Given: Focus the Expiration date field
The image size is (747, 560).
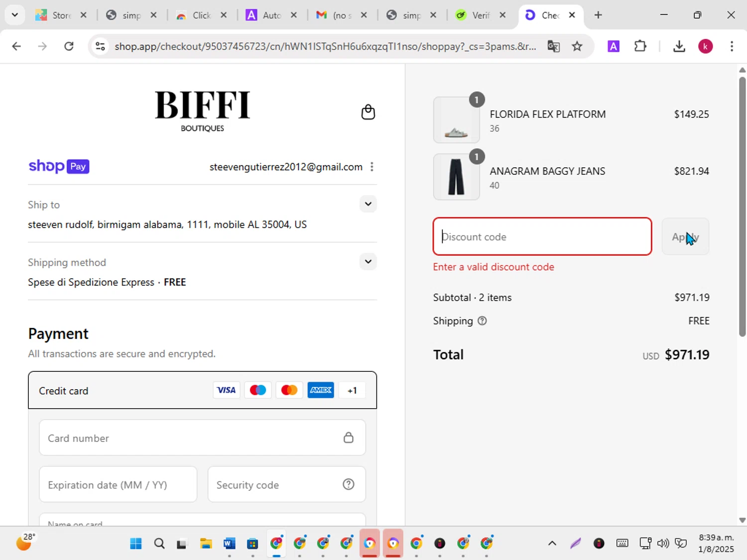Looking at the screenshot, I should (118, 484).
